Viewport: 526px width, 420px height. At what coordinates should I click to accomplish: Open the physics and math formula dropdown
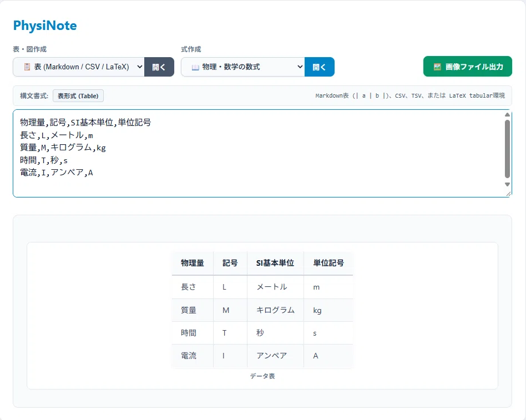coord(243,67)
